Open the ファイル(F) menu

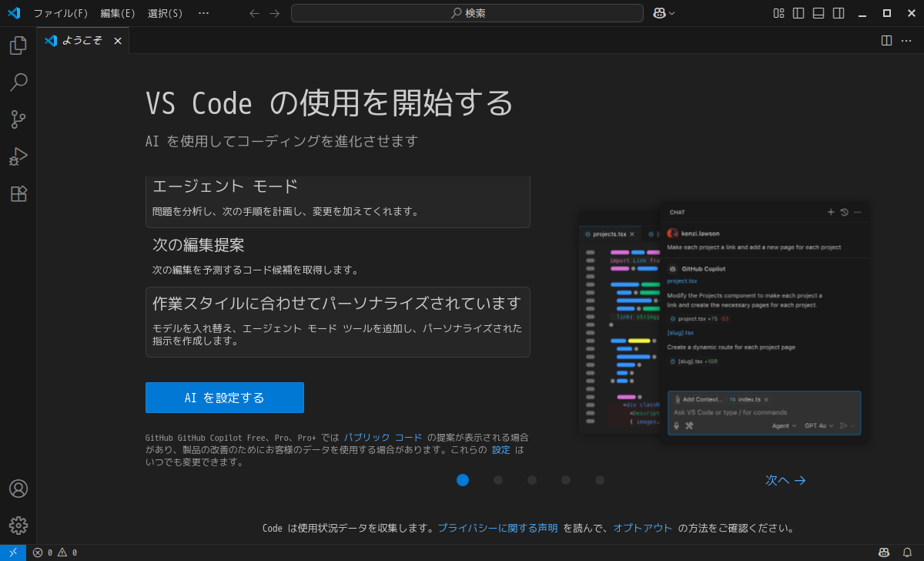click(x=61, y=13)
